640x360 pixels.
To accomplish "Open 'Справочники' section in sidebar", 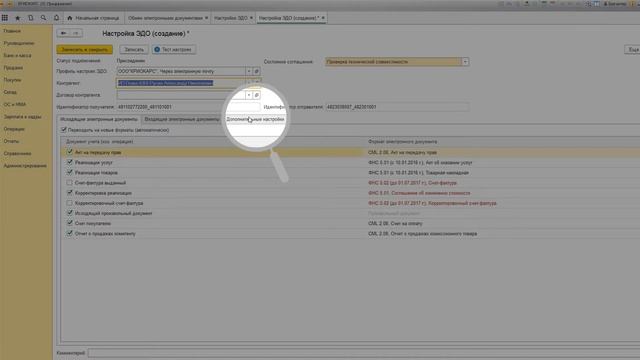I will tap(17, 153).
